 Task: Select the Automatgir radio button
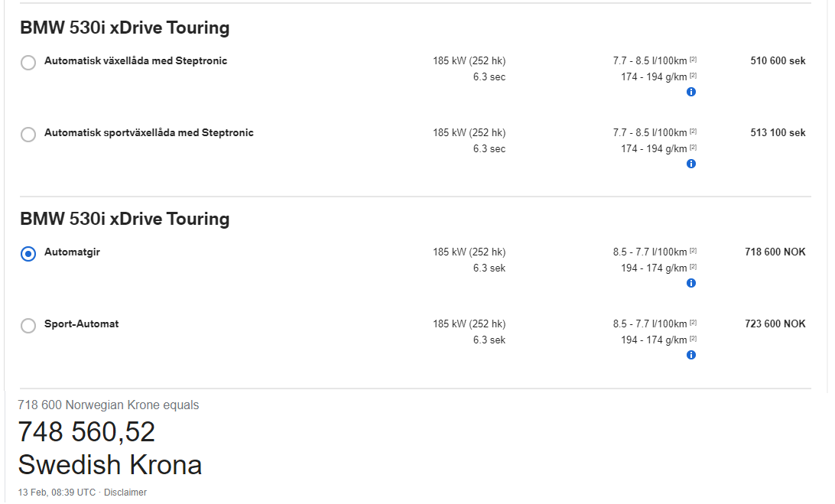28,254
